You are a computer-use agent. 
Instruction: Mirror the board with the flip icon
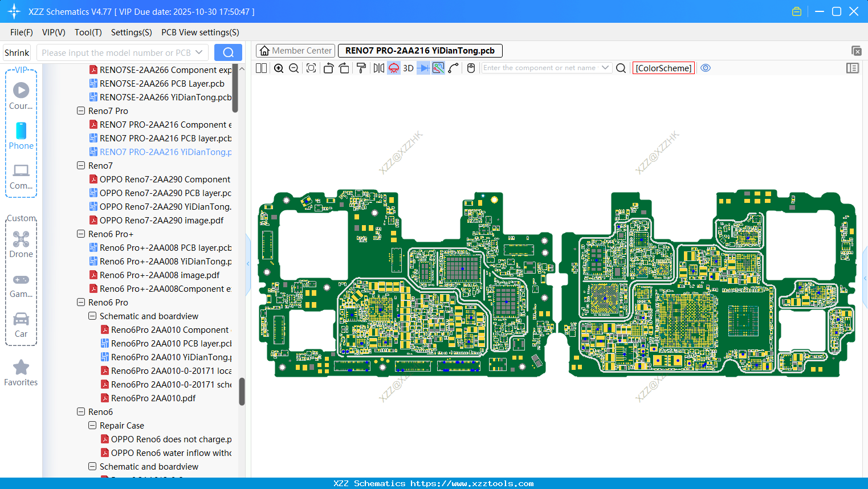378,68
